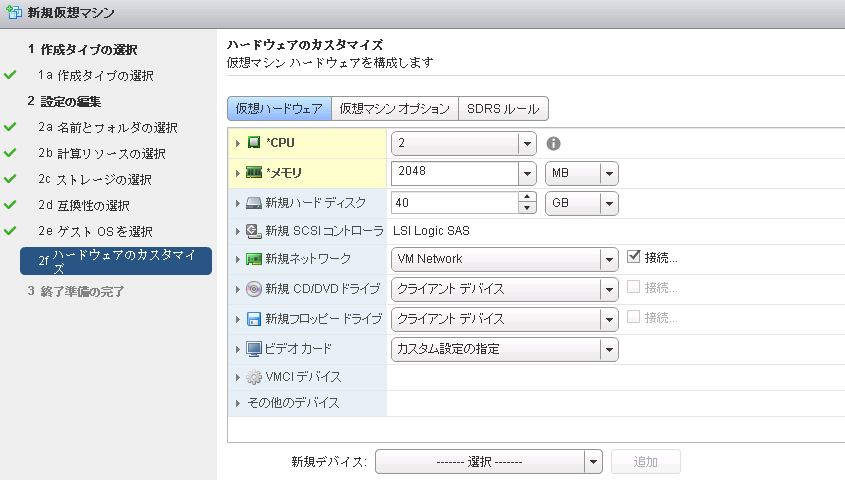The height and width of the screenshot is (480, 845).
Task: Expand the その他のデバイス row
Action: point(238,404)
